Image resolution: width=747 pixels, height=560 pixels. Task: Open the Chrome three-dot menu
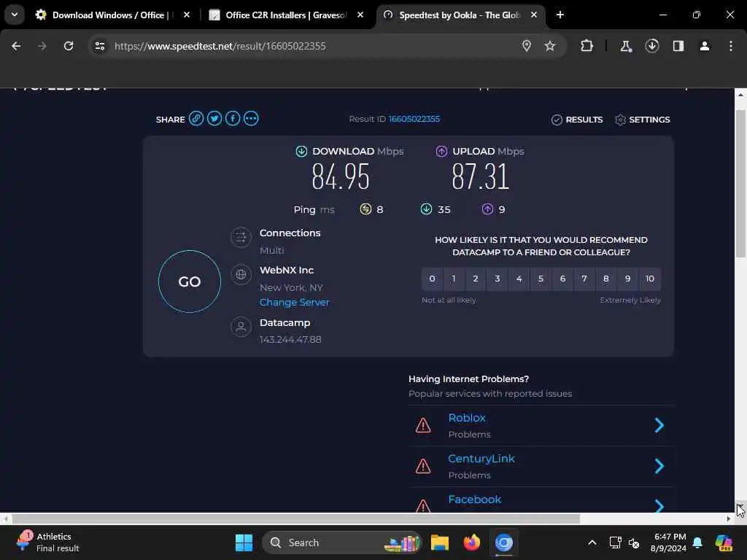[731, 46]
